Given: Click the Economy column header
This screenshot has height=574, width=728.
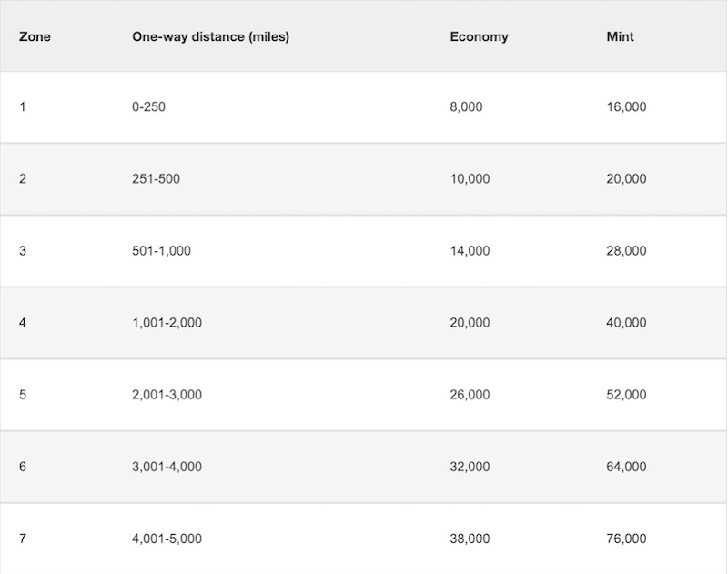Looking at the screenshot, I should [x=479, y=36].
